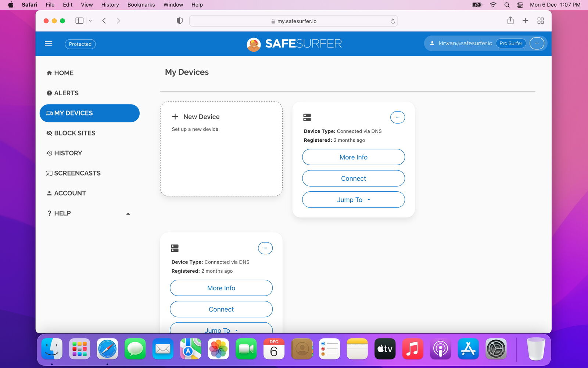Open Maps from the Dock
The width and height of the screenshot is (588, 368).
(x=191, y=348)
